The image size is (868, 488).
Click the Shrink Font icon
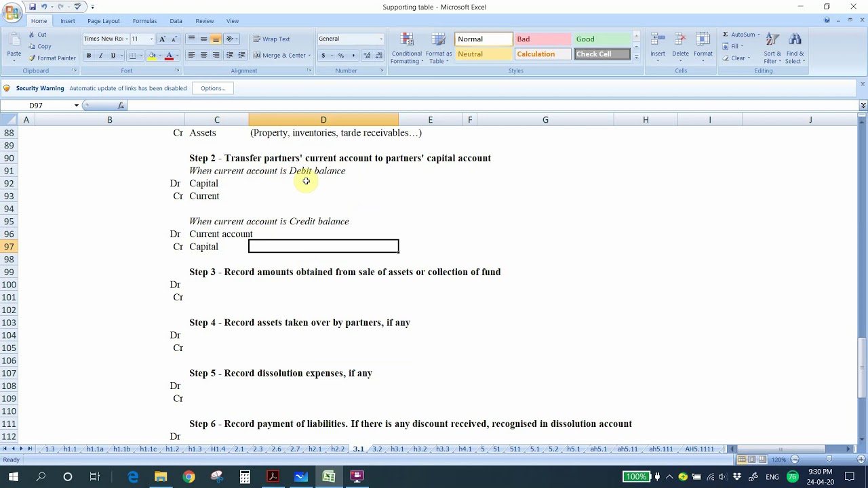(174, 39)
